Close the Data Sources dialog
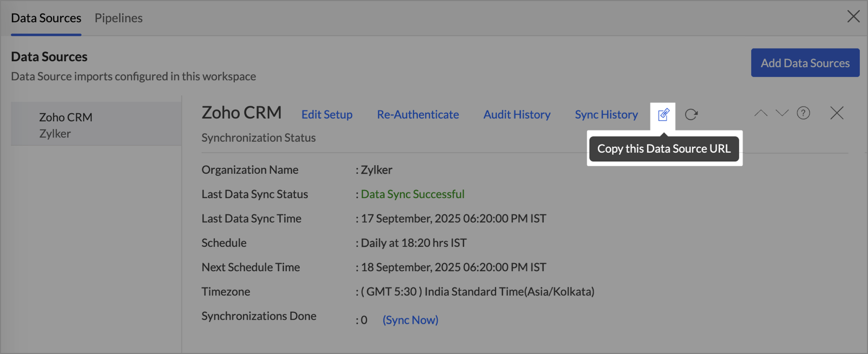The image size is (868, 354). (x=853, y=17)
